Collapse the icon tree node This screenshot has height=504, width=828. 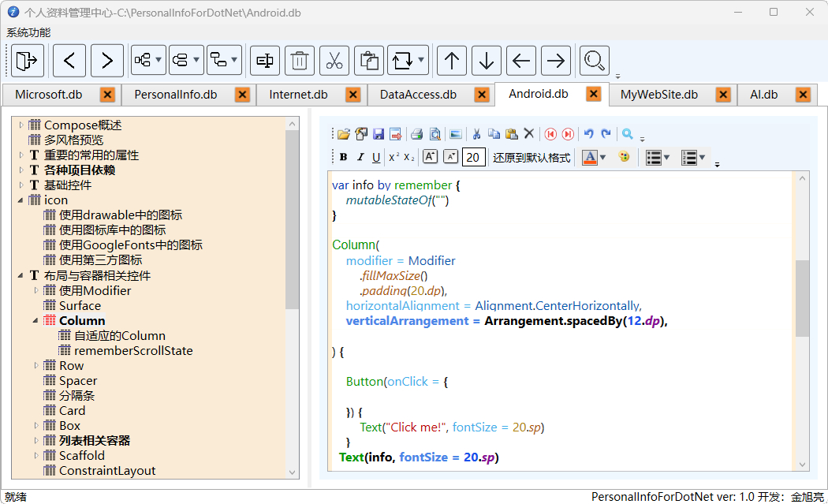point(21,200)
